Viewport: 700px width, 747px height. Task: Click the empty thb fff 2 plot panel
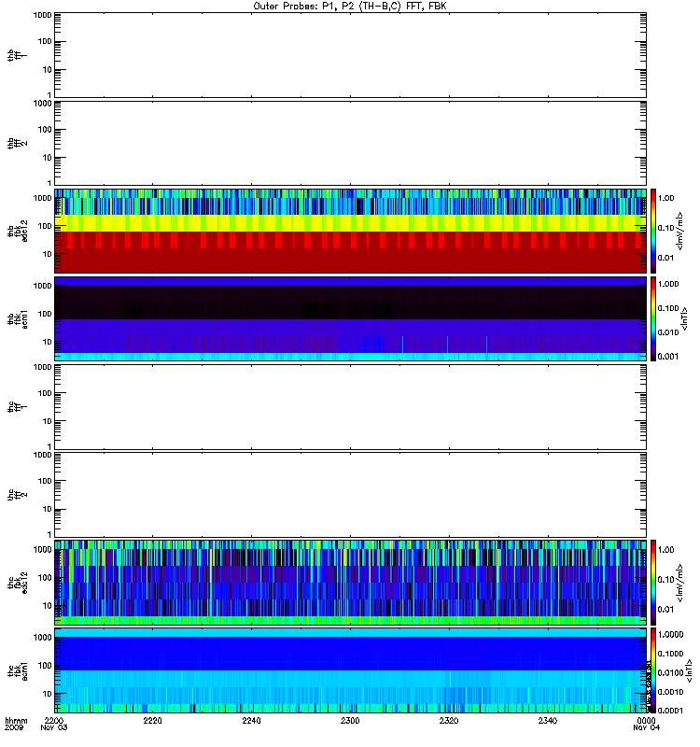(351, 143)
